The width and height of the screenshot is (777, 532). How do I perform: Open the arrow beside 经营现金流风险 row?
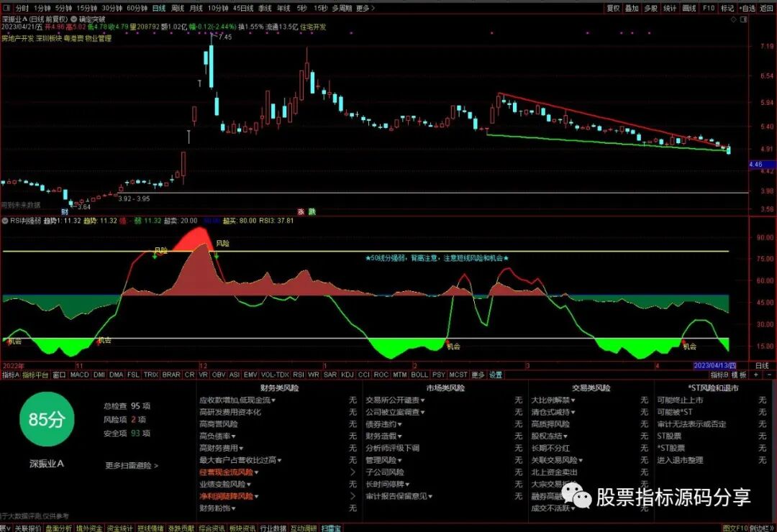tap(353, 472)
